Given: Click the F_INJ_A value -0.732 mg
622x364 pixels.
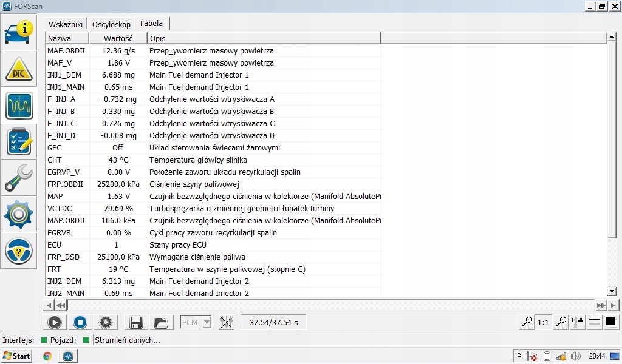Looking at the screenshot, I should tap(118, 99).
